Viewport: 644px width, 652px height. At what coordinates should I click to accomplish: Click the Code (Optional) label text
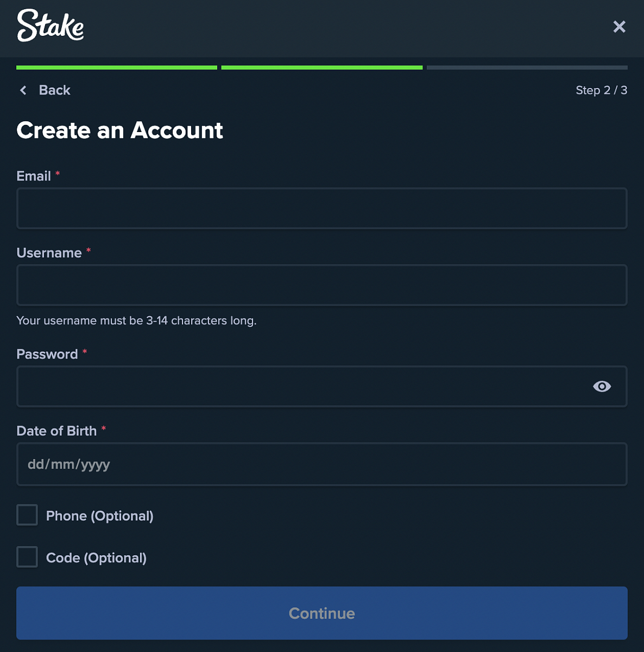point(96,558)
